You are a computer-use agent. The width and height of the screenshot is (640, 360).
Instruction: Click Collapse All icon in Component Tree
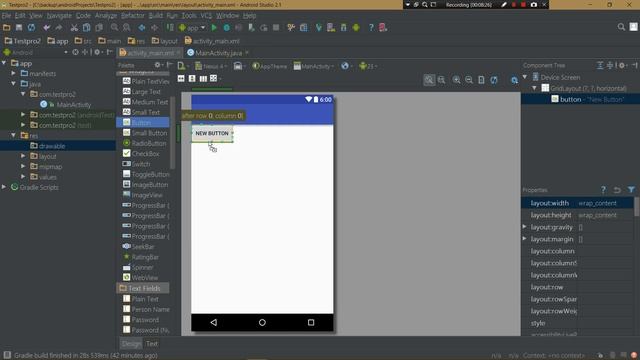pyautogui.click(x=610, y=65)
